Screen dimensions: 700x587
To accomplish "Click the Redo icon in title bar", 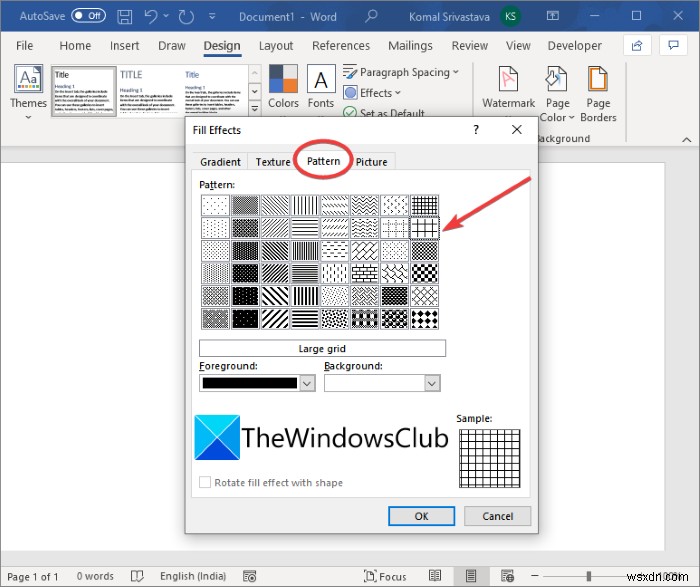I will click(186, 17).
